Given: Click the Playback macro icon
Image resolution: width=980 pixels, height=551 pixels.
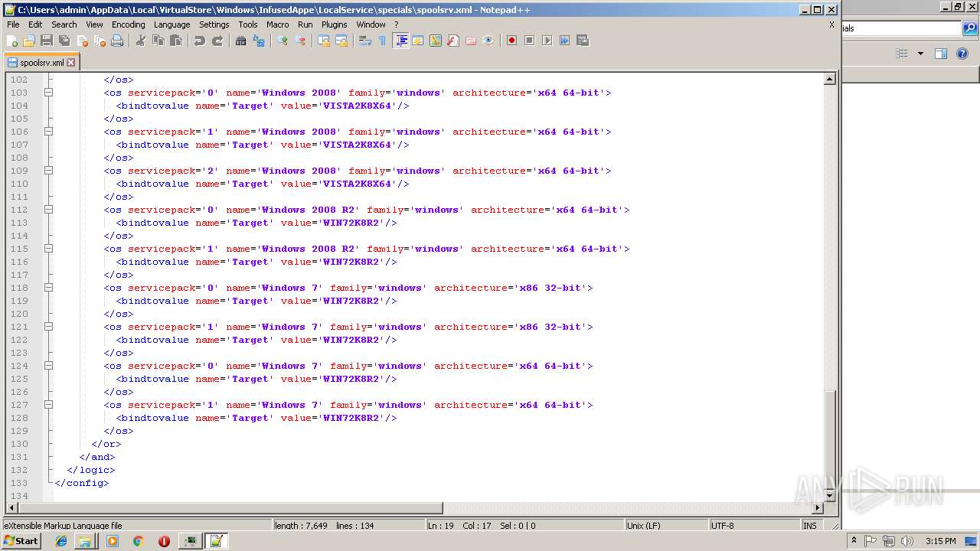Looking at the screenshot, I should click(547, 41).
